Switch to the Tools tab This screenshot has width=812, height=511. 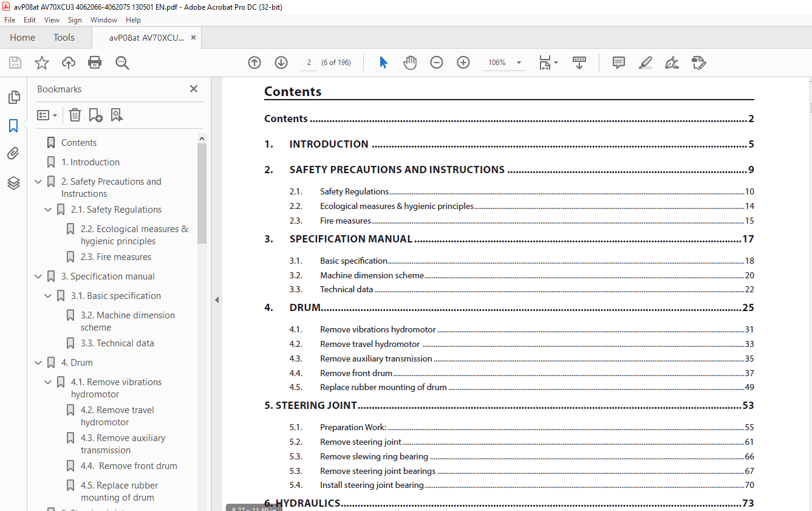64,38
